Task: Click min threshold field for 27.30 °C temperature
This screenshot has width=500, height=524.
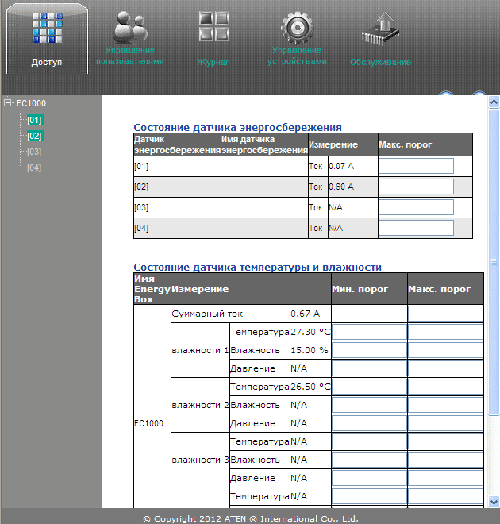Action: click(x=369, y=332)
